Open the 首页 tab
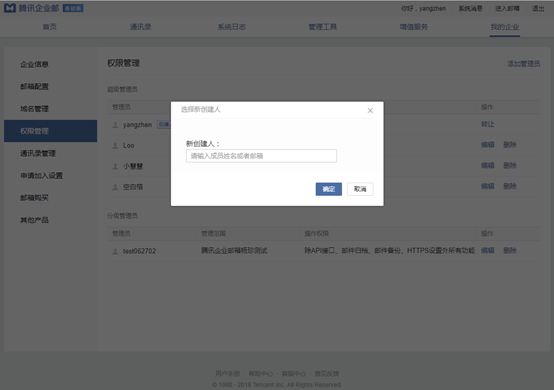Viewport: 554px width, 390px height. [50, 27]
